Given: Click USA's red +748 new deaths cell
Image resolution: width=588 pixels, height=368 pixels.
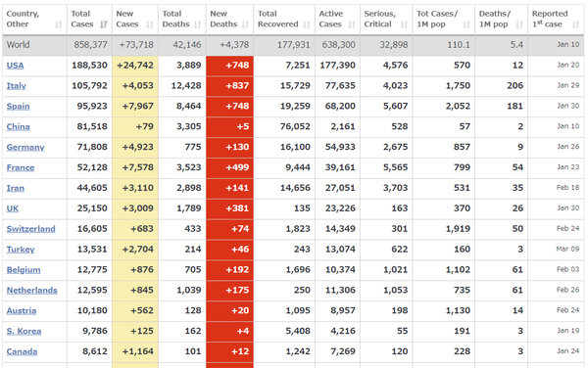Looking at the screenshot, I should pyautogui.click(x=229, y=66).
